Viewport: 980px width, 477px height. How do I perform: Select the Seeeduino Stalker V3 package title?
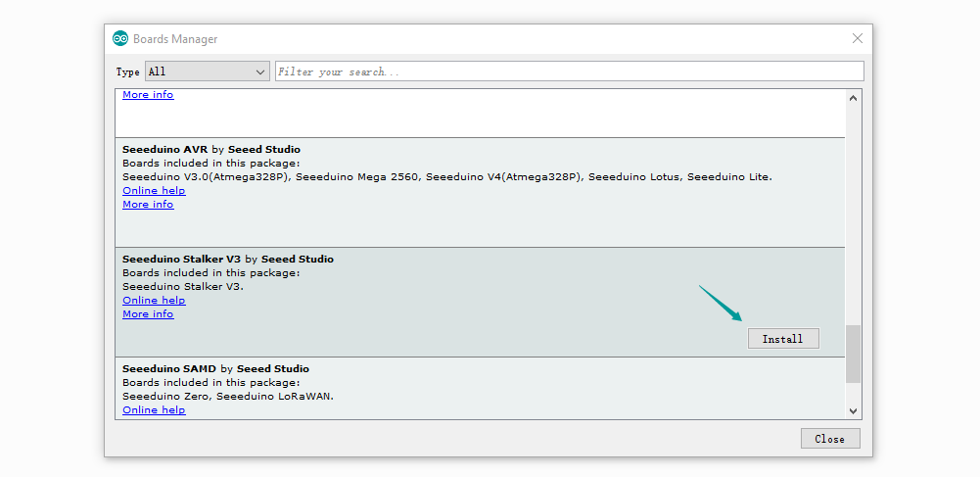click(181, 259)
